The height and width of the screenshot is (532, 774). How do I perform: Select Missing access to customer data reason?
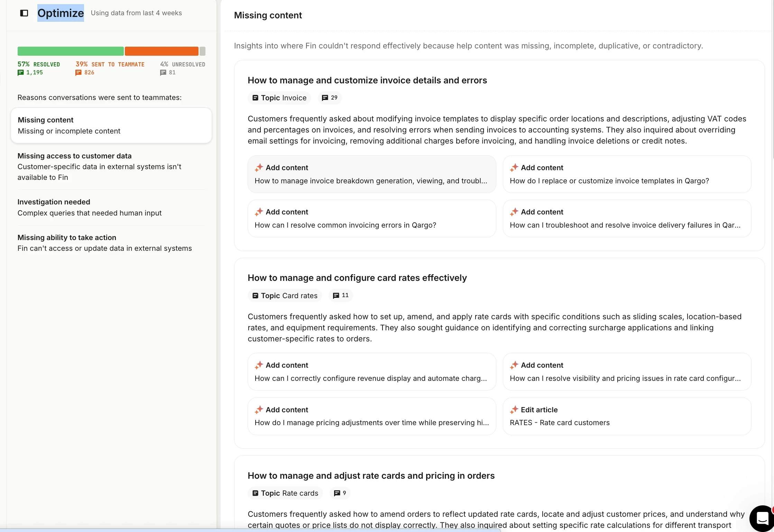(111, 166)
